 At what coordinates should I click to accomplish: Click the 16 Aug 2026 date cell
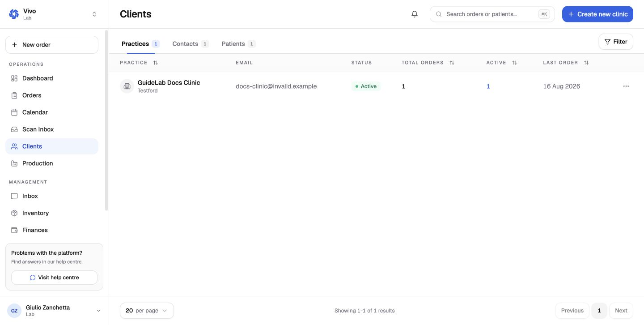click(x=561, y=86)
